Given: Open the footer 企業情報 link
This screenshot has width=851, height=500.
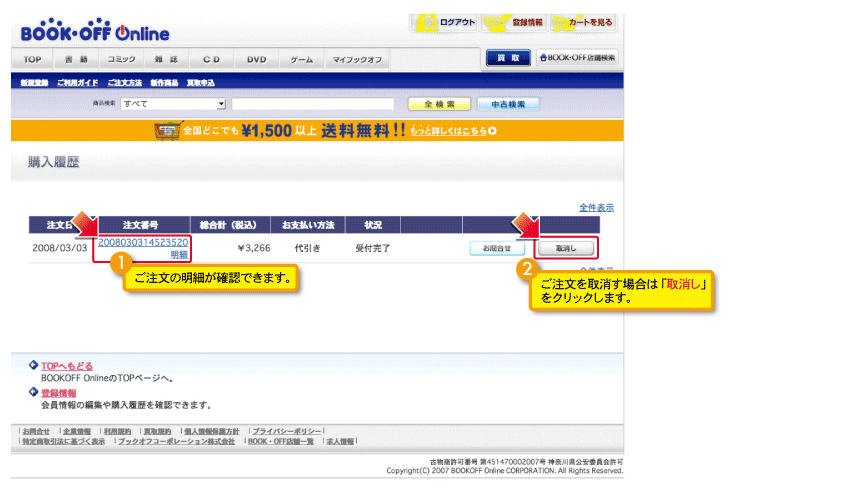Looking at the screenshot, I should pos(77,432).
